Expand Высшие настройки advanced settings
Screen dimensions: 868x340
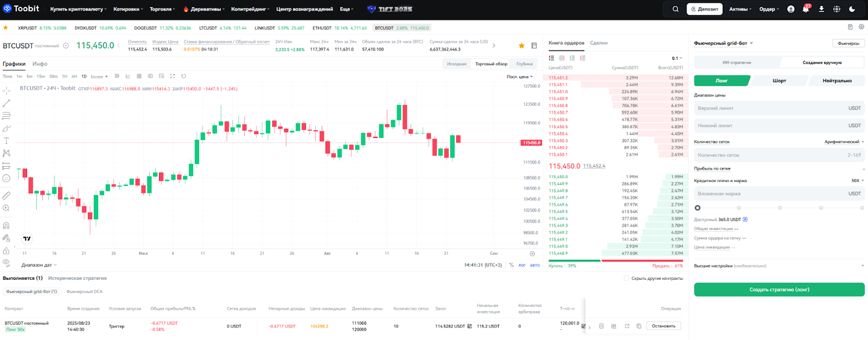[779, 266]
